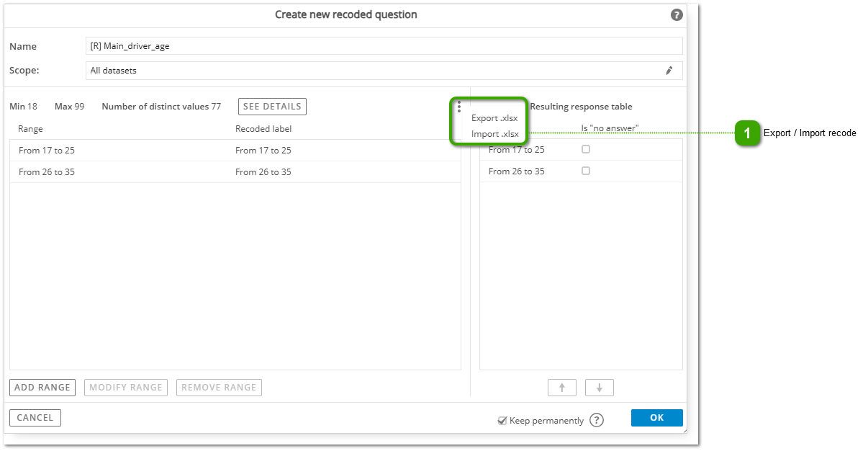
Task: Choose Import .xlsx from menu
Action: [494, 134]
